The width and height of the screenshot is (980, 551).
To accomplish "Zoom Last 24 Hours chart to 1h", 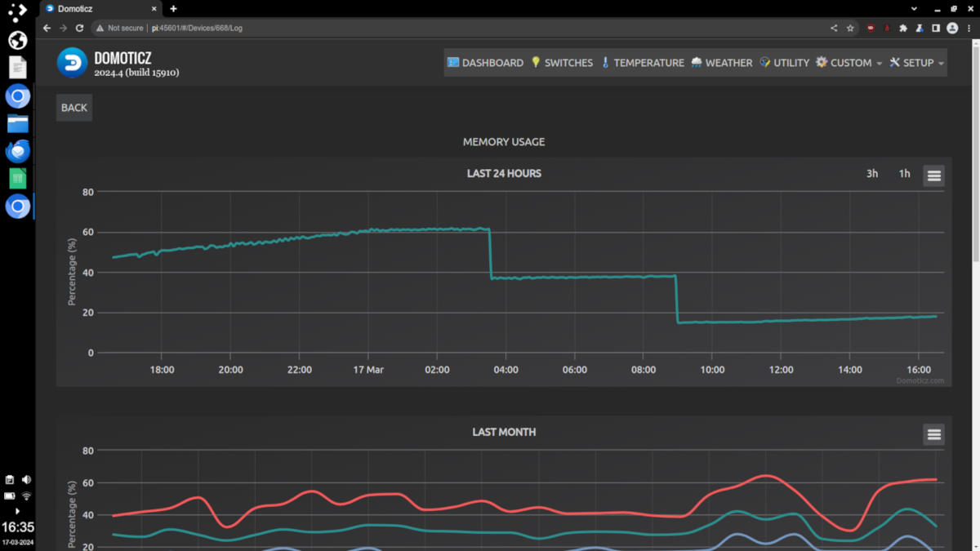I will 904,173.
